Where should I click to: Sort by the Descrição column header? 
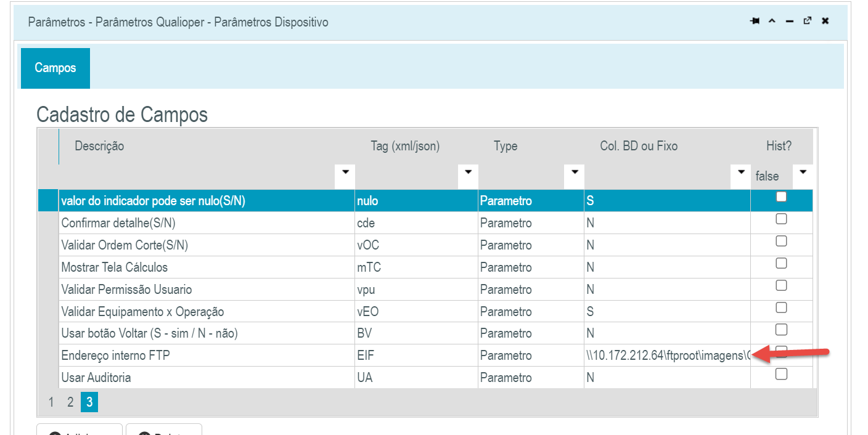[x=99, y=146]
